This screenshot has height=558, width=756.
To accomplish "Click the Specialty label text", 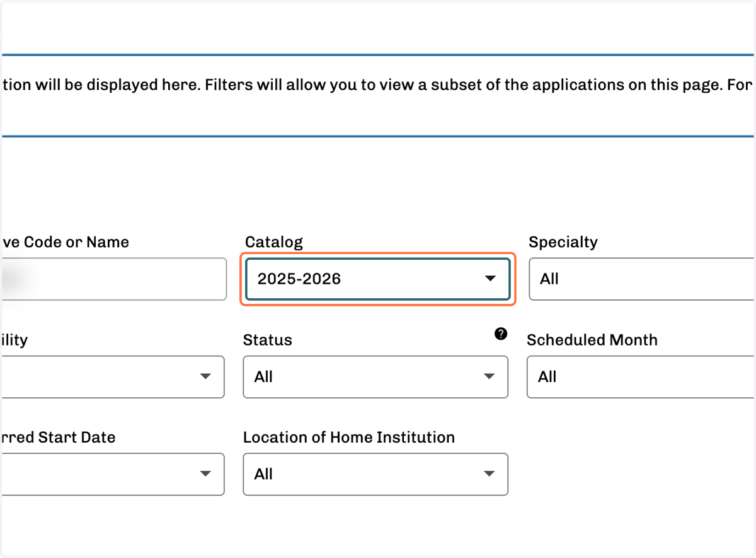I will [x=563, y=242].
